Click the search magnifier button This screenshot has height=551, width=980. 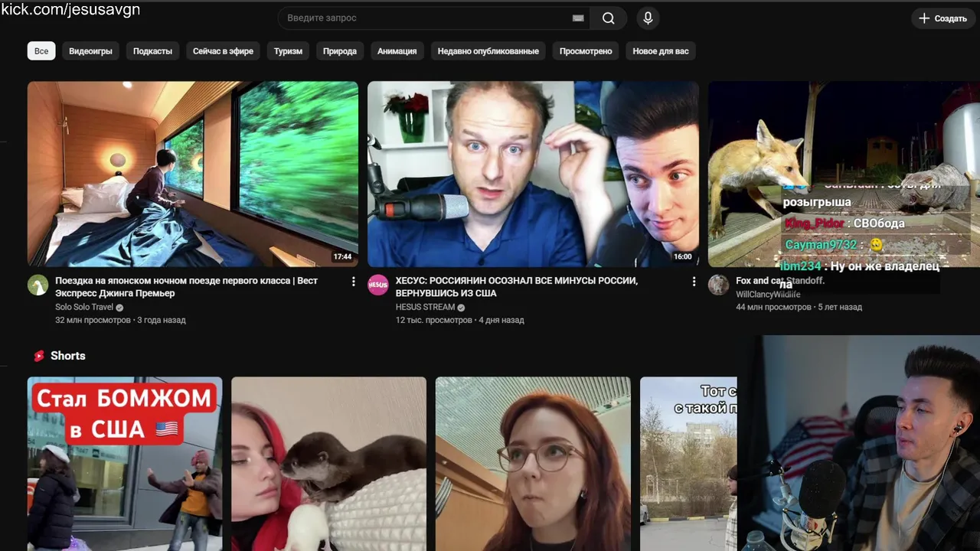(x=608, y=18)
